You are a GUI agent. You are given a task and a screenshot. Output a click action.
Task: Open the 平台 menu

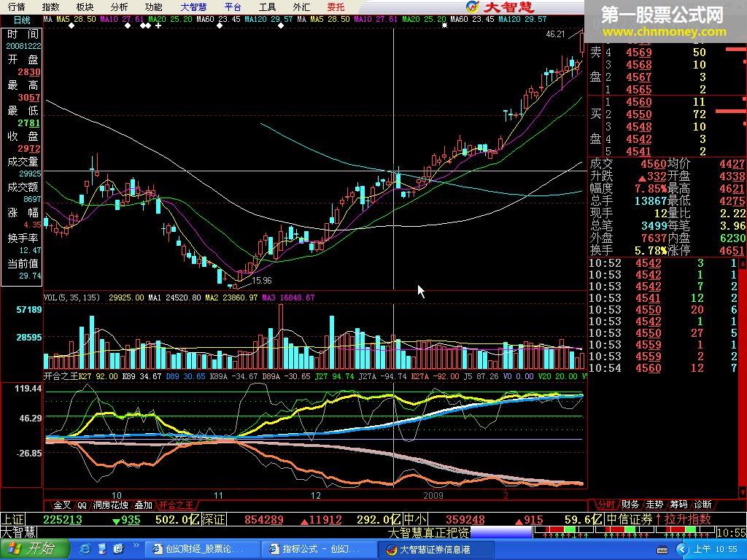pyautogui.click(x=233, y=7)
